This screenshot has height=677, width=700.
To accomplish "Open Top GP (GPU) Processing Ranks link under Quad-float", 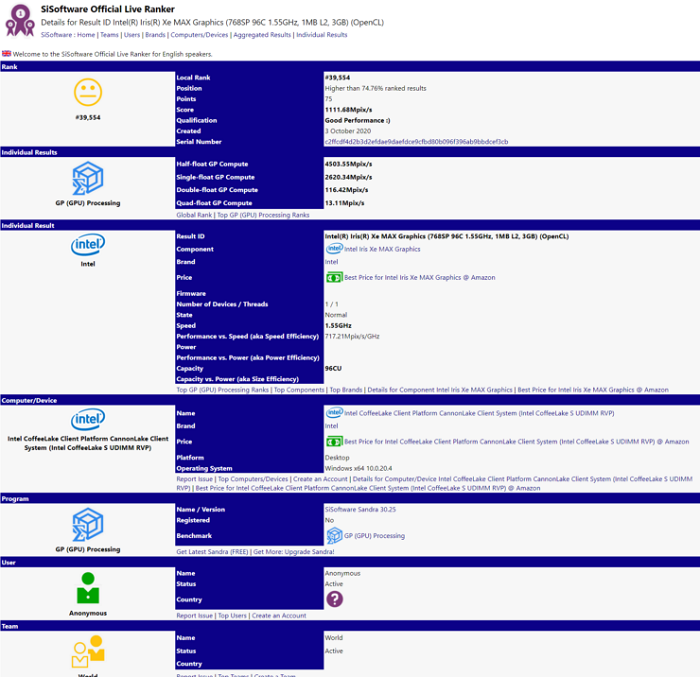I will pos(263,215).
